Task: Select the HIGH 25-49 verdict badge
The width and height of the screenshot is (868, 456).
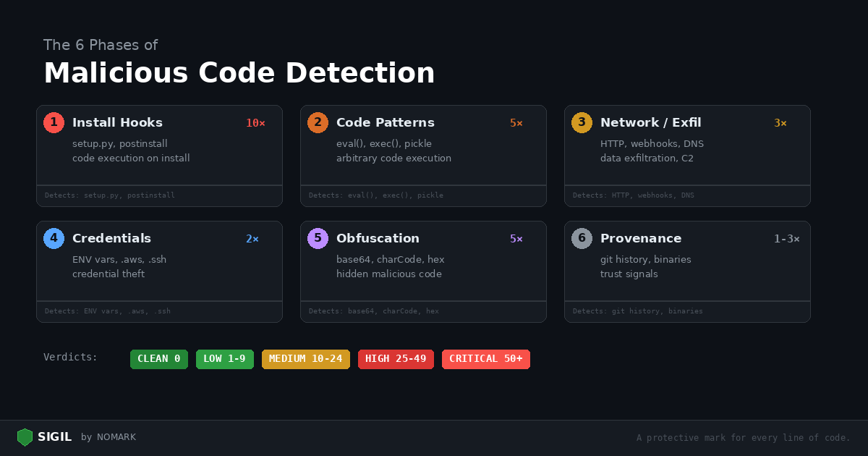Action: pyautogui.click(x=396, y=359)
